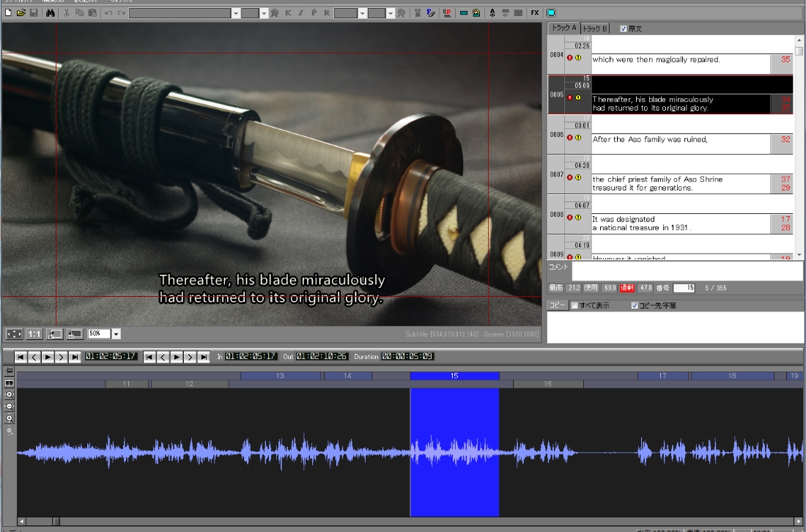Apply the K text style button

(288, 13)
